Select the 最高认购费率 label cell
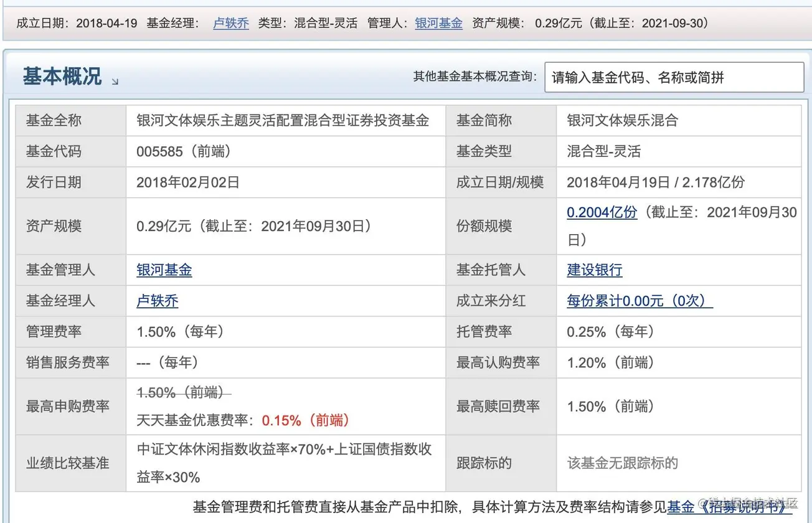The width and height of the screenshot is (812, 523). point(501,362)
